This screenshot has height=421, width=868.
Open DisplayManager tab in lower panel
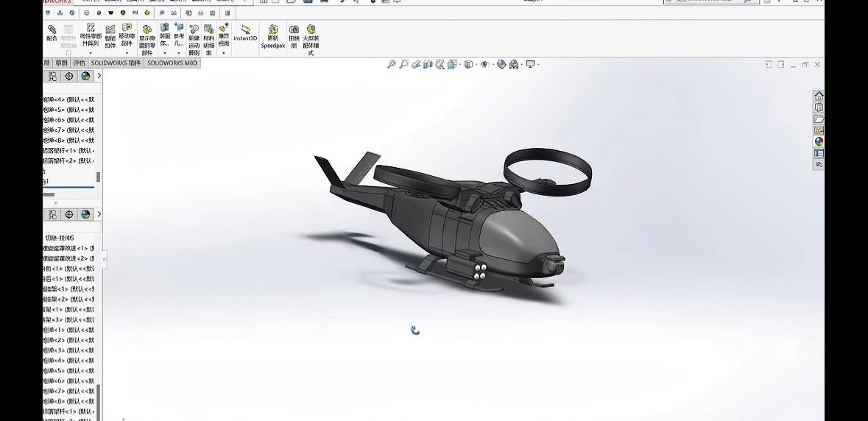click(85, 215)
